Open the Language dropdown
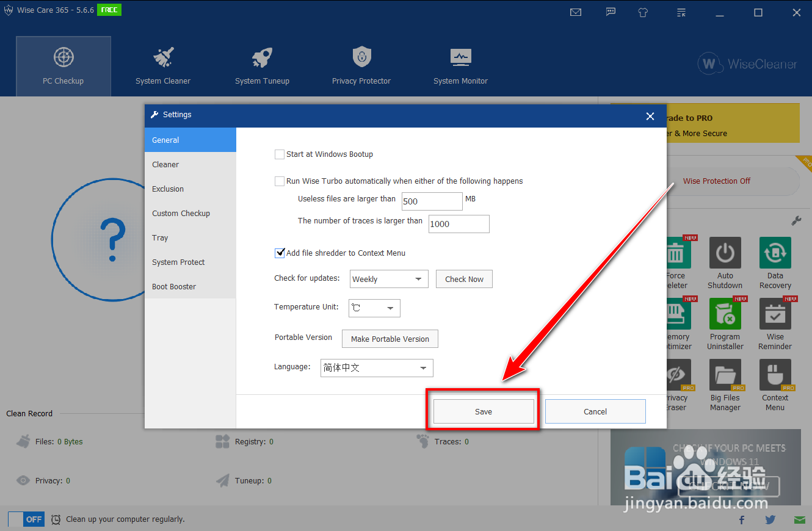This screenshot has width=812, height=531. 377,368
